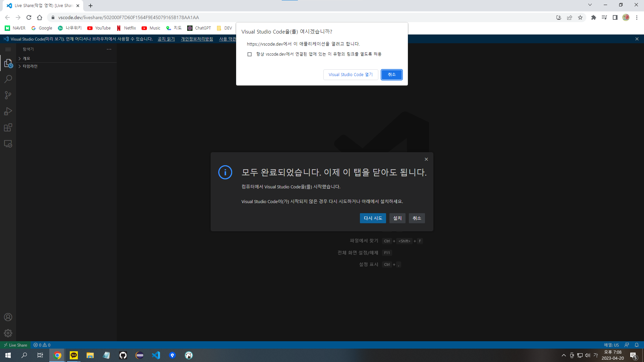Screen dimensions: 644x362
Task: Select the Run and Debug icon
Action: [x=8, y=111]
